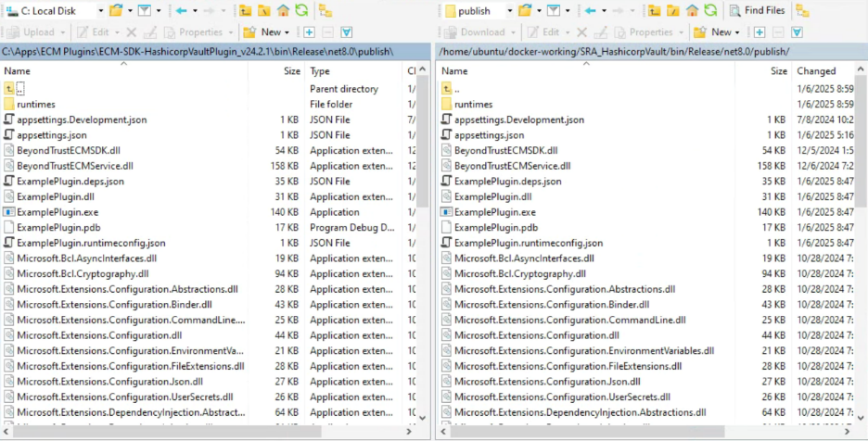Sort remote files by Name column

(586, 70)
